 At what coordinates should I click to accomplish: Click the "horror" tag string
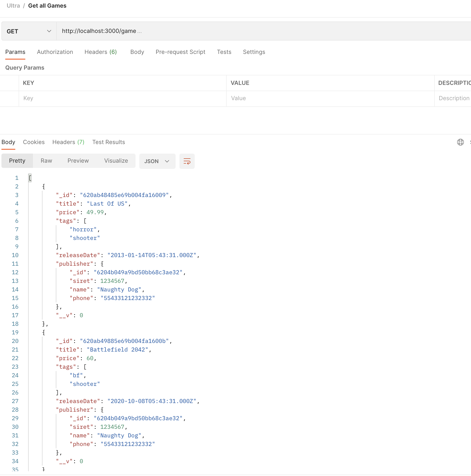(x=83, y=230)
